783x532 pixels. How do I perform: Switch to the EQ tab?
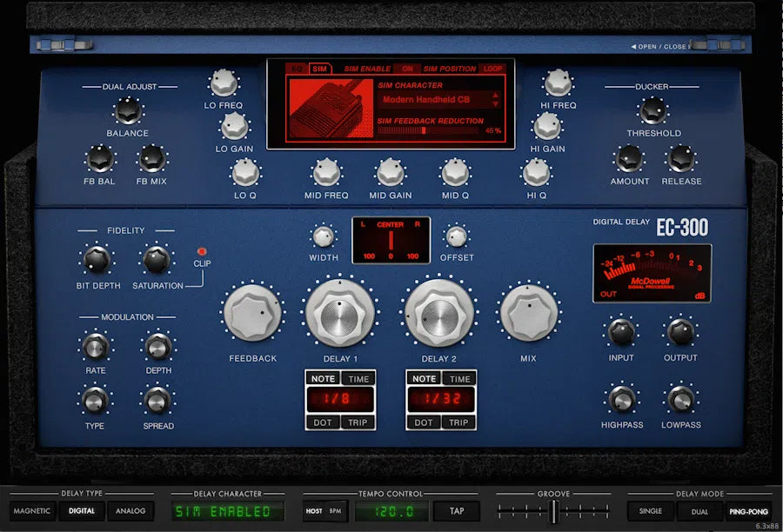298,68
